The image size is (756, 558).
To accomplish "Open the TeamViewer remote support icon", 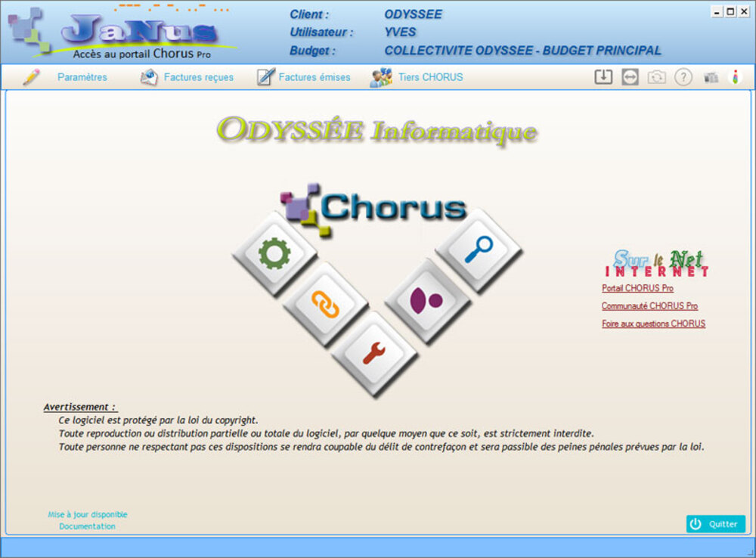I will 630,77.
